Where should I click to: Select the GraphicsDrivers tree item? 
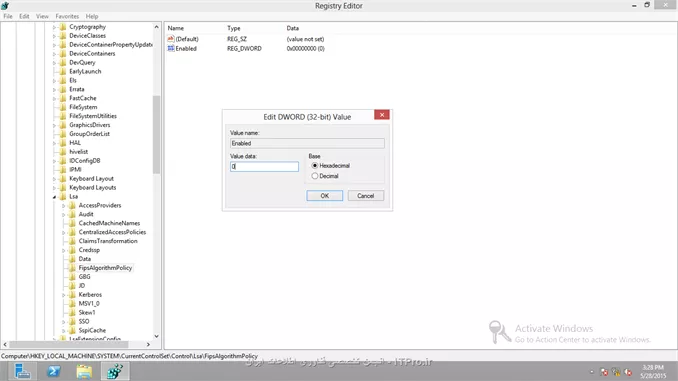[90, 125]
